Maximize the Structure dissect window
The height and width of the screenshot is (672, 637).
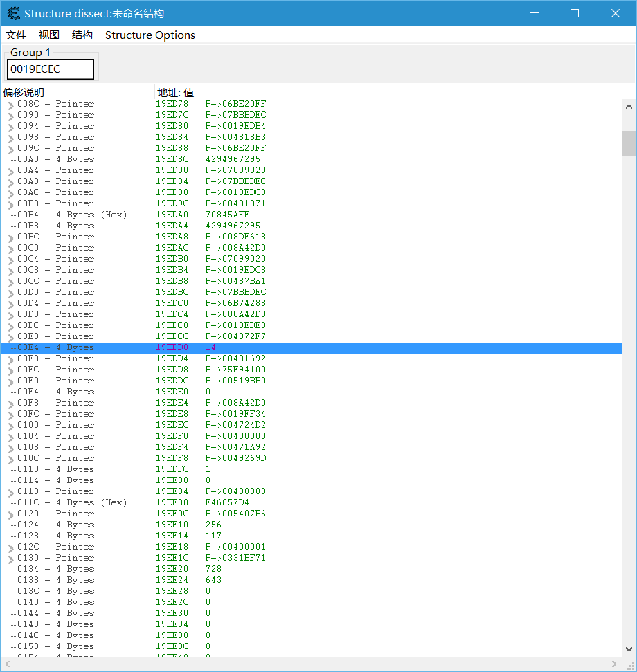coord(574,13)
